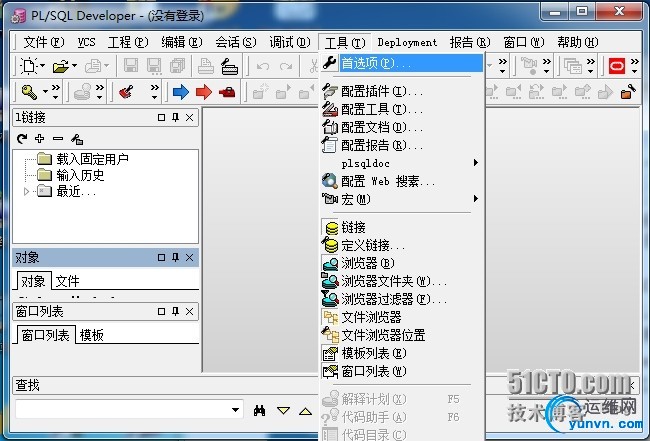650x441 pixels.
Task: Expand the 宏 (Macro) submenu
Action: [x=402, y=199]
